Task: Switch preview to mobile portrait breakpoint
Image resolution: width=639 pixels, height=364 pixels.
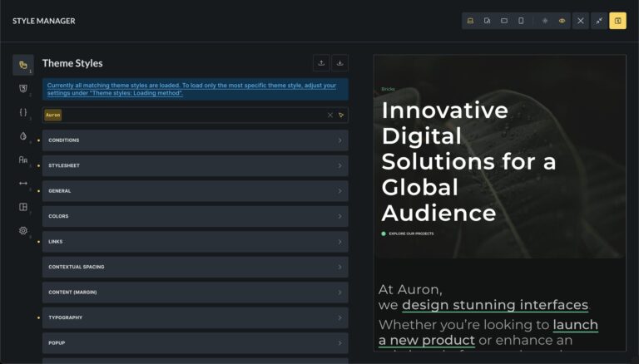Action: point(521,21)
